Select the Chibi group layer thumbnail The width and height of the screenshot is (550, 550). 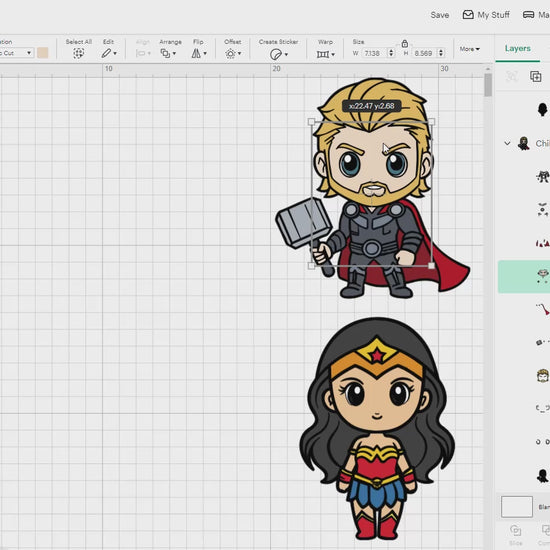coord(523,143)
